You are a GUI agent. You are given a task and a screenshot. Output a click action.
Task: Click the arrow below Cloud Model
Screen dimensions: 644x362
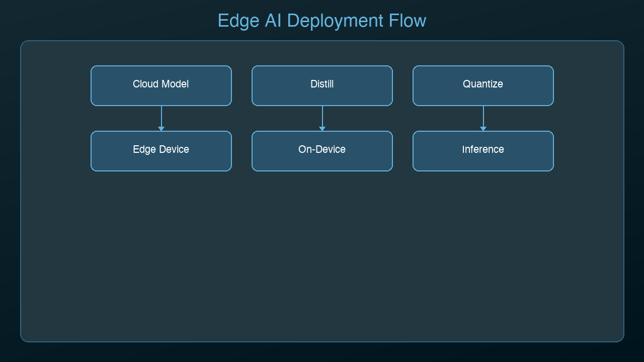pos(161,119)
